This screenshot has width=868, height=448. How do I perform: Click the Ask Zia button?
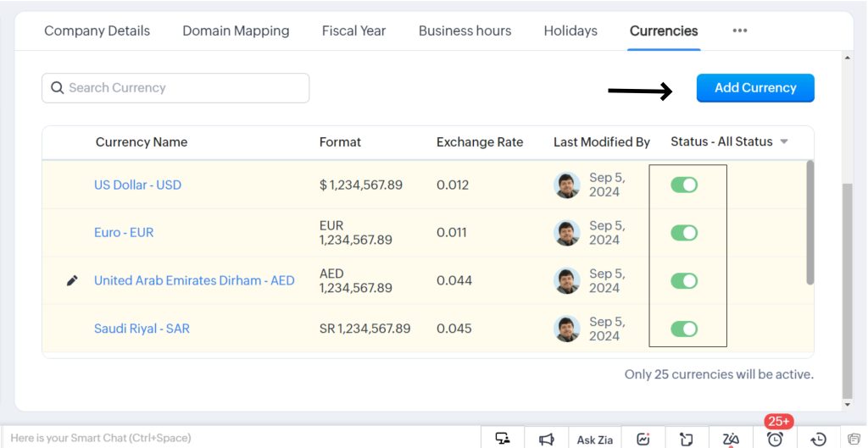pos(594,440)
